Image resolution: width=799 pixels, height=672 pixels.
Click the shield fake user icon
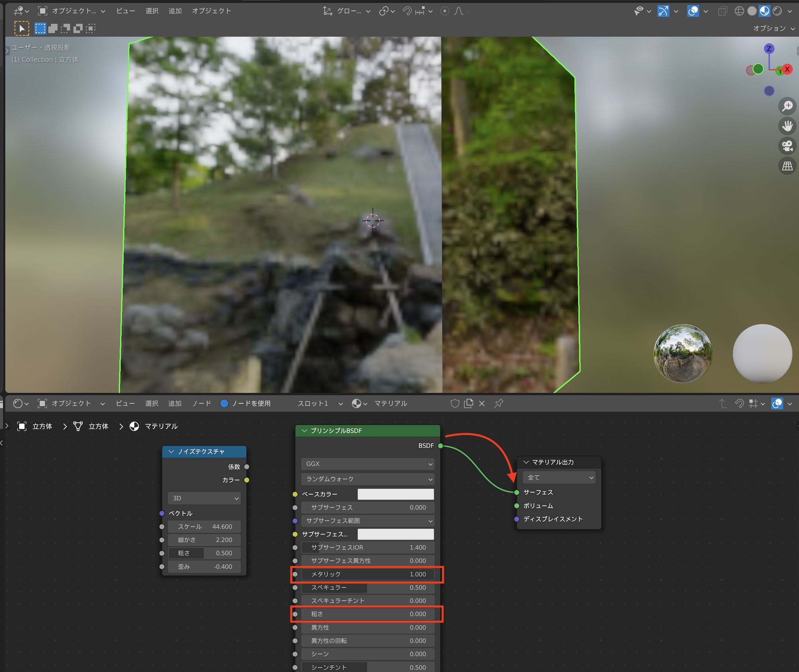pyautogui.click(x=455, y=404)
